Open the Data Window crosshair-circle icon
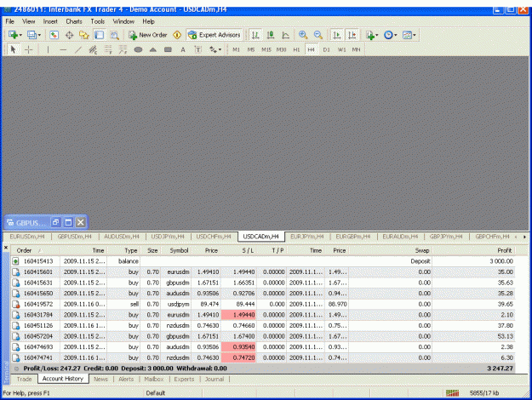Screen dimensions: 532x400 coord(69,35)
